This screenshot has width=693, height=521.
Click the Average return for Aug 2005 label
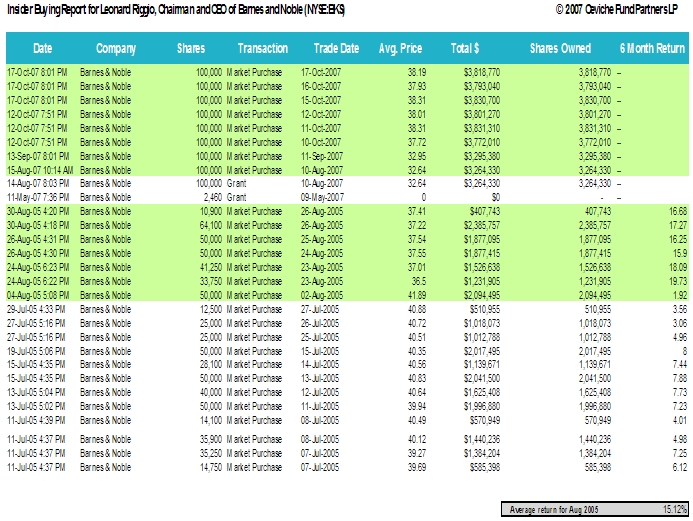click(x=554, y=510)
